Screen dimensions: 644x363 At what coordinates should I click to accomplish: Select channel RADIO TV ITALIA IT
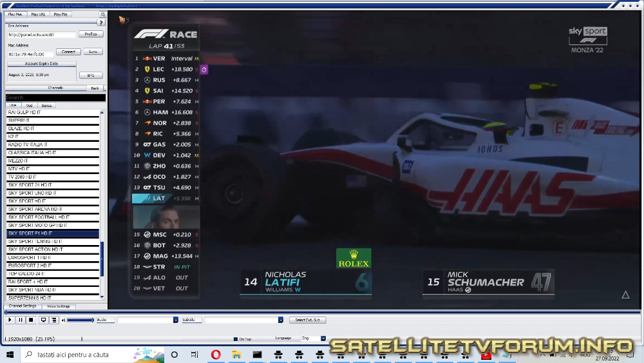53,144
